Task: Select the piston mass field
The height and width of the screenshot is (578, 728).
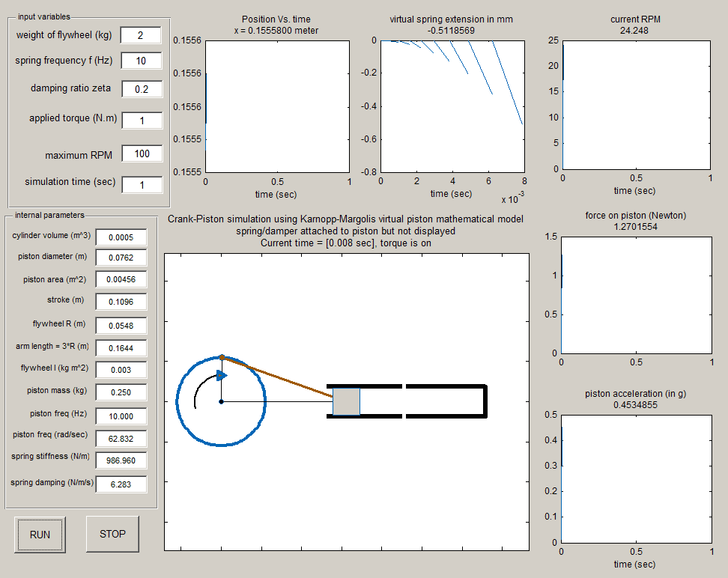Action: pos(121,392)
